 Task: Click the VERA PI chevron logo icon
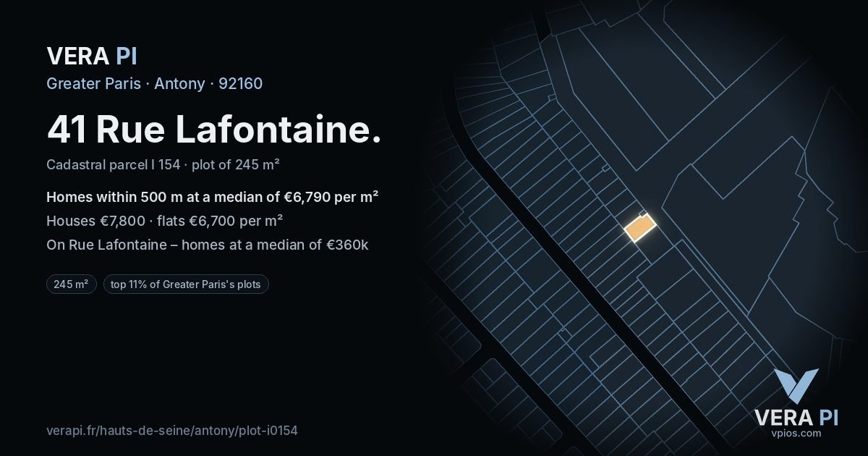click(x=796, y=386)
